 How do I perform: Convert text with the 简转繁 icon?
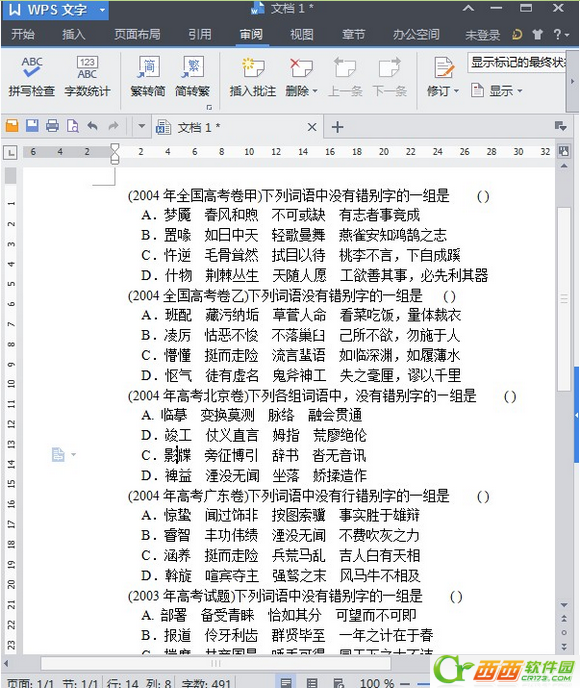coord(192,76)
